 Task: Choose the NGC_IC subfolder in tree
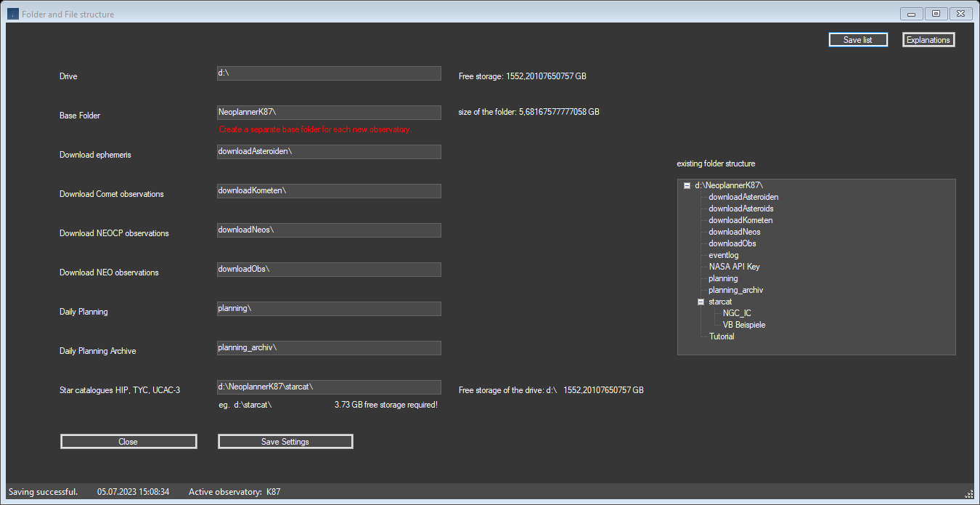point(737,313)
